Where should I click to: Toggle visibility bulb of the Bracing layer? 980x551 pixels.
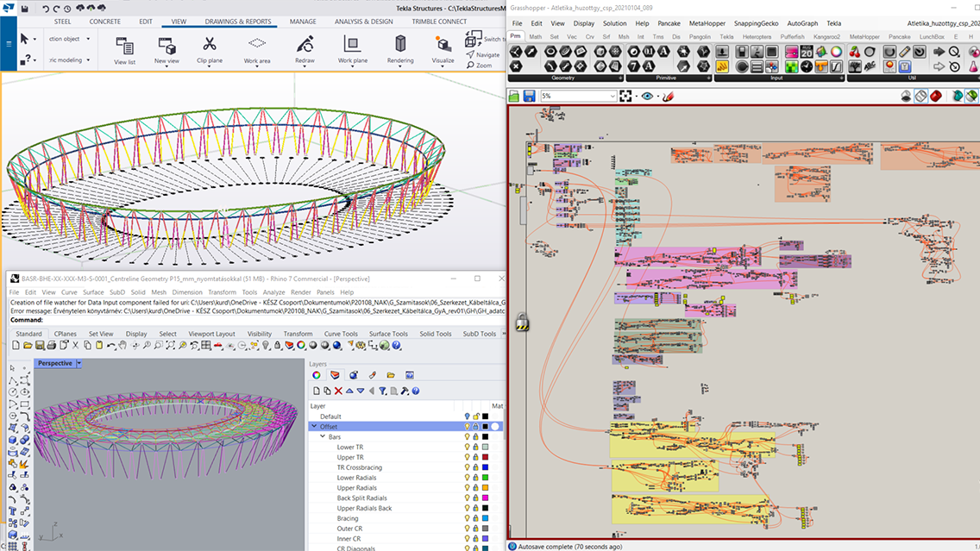tap(467, 518)
